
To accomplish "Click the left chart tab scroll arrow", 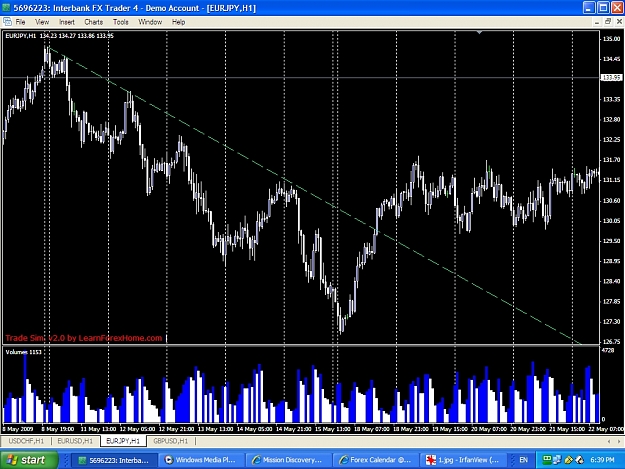I will click(x=609, y=441).
